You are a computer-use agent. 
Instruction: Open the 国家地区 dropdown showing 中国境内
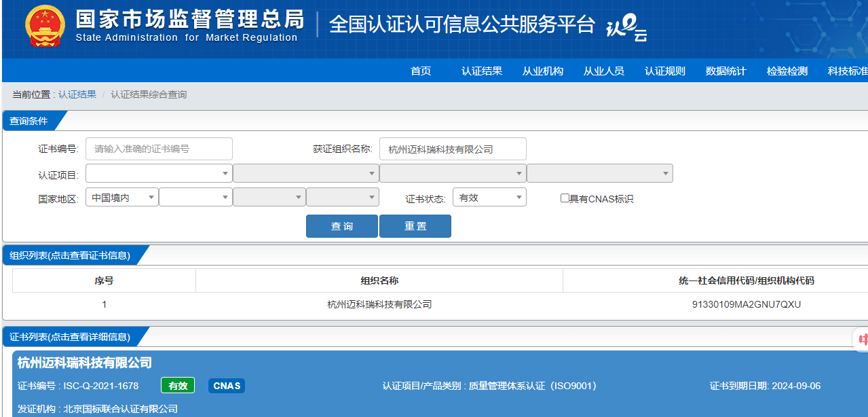tap(122, 197)
